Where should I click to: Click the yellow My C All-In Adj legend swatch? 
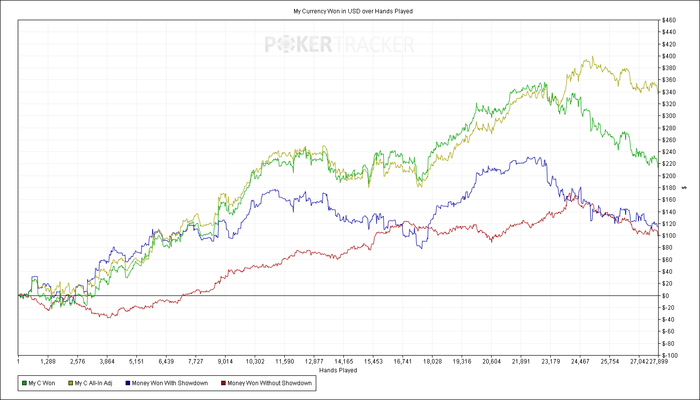(71, 383)
